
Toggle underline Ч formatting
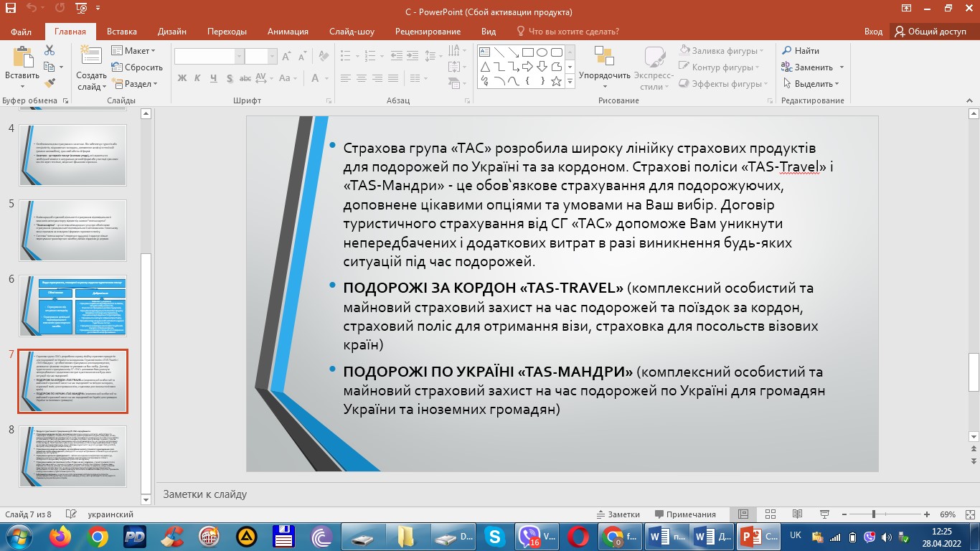pos(214,78)
